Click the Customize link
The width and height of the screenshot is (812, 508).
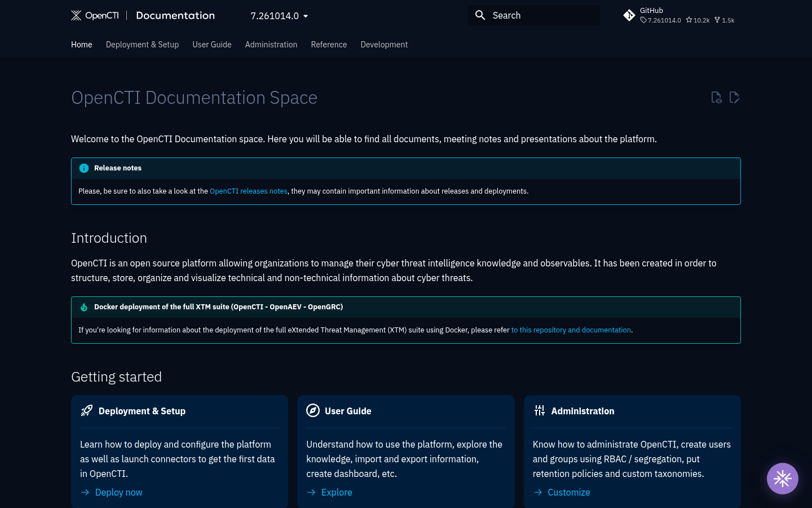click(569, 492)
